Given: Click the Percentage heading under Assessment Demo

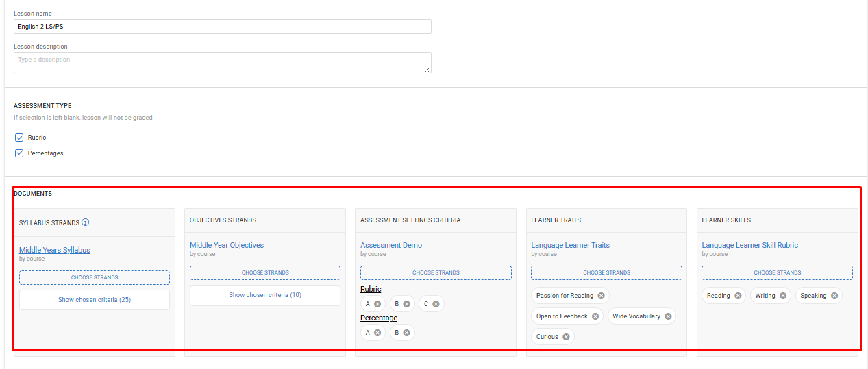Looking at the screenshot, I should [379, 318].
